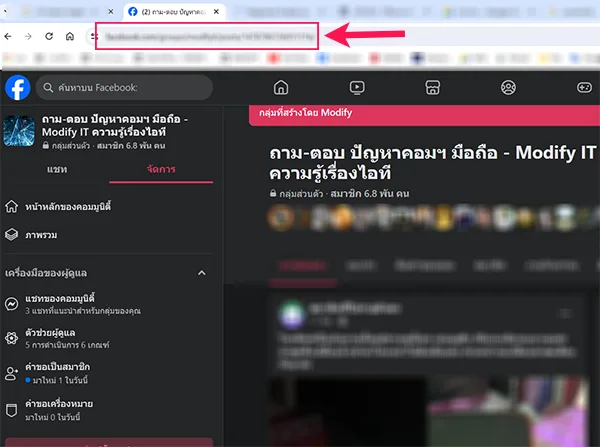The height and width of the screenshot is (447, 600).
Task: Click the browser back arrow
Action: (x=8, y=36)
